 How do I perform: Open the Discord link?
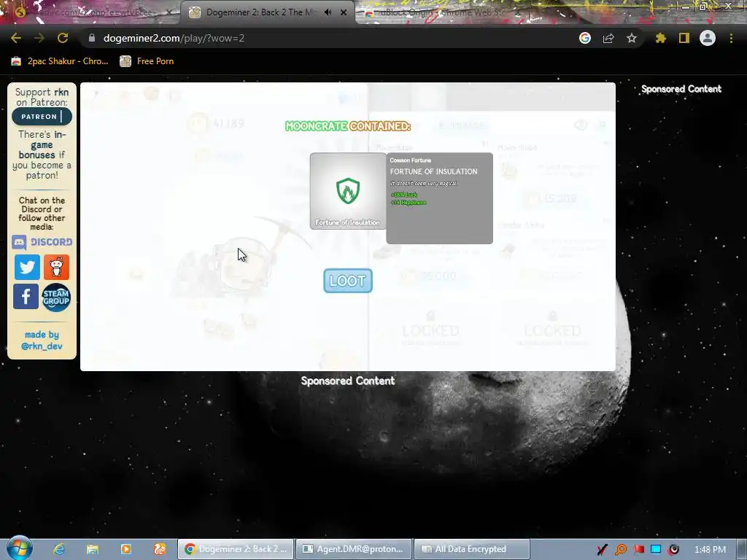42,242
